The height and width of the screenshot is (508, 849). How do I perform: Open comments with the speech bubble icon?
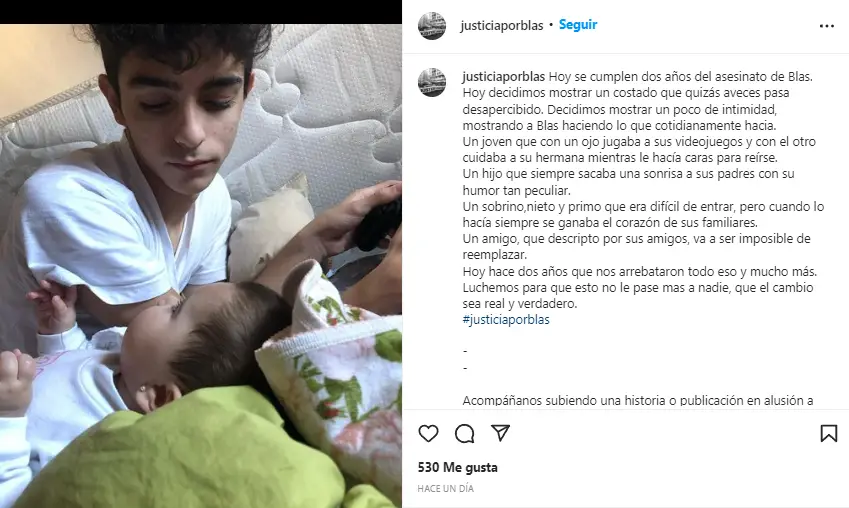[465, 434]
